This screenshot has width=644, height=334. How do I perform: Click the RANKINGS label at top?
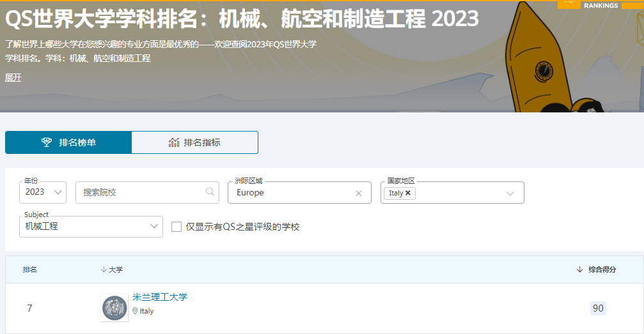click(601, 6)
